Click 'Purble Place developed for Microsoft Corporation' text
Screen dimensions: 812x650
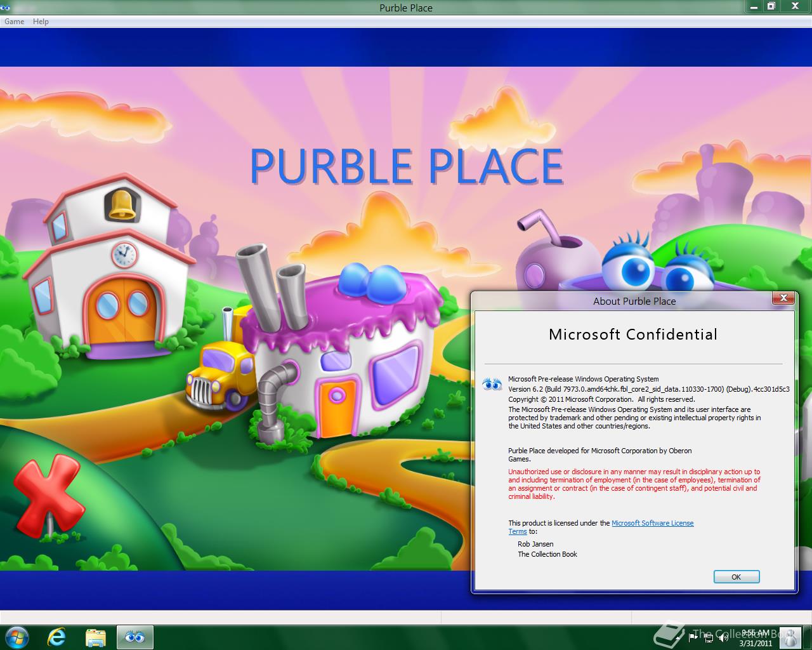(599, 454)
